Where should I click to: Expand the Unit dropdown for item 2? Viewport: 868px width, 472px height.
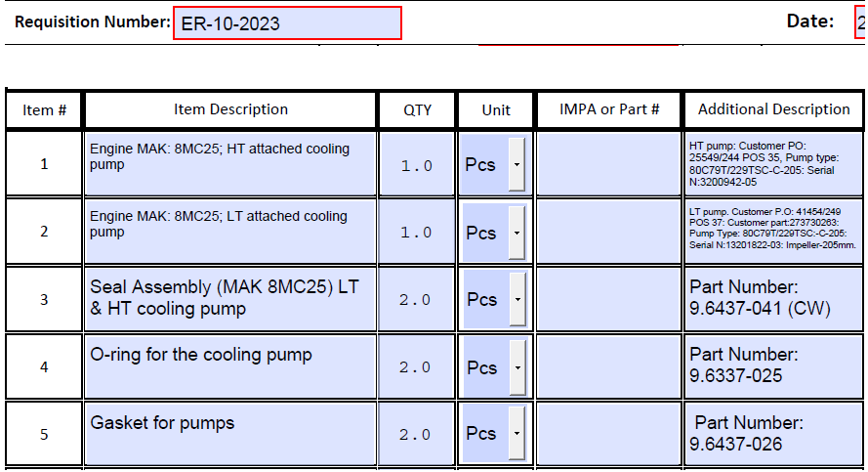click(517, 233)
